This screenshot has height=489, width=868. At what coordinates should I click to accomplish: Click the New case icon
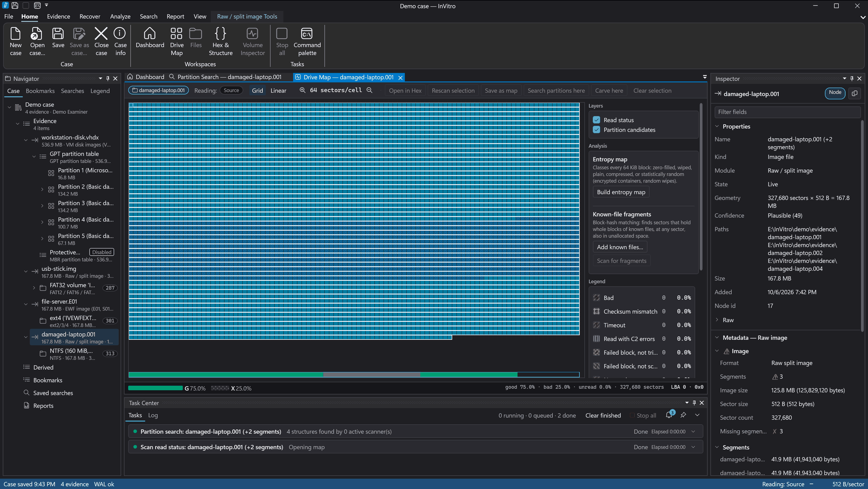pyautogui.click(x=16, y=41)
